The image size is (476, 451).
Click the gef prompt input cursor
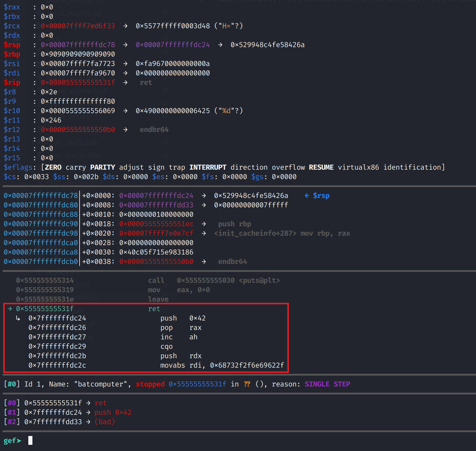[x=30, y=440]
